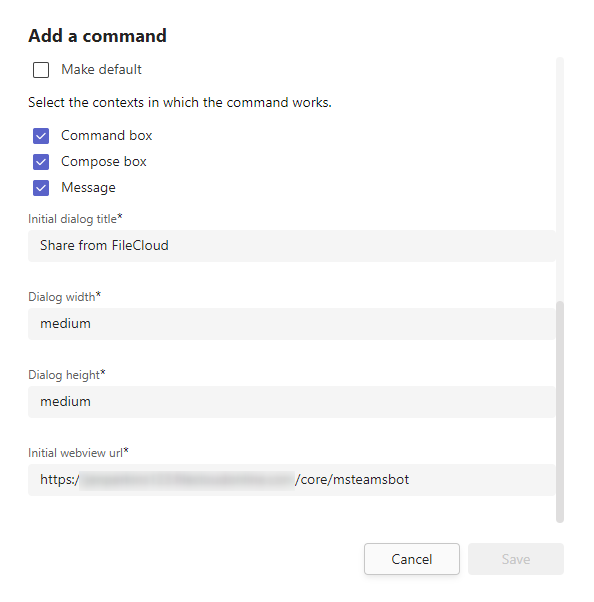This screenshot has height=602, width=594.
Task: Select the Initial dialog title label
Action: [75, 219]
